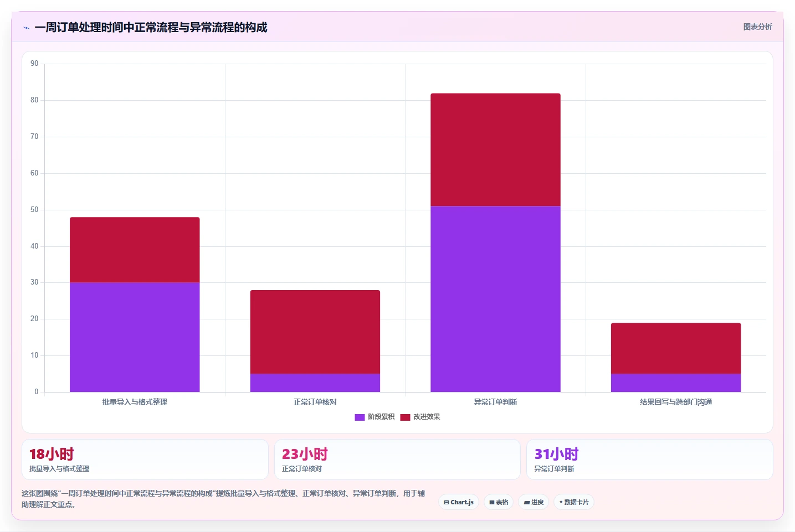Select the red segment of 正常订单核对 bar
Viewport: 795px width, 532px height.
tap(315, 332)
